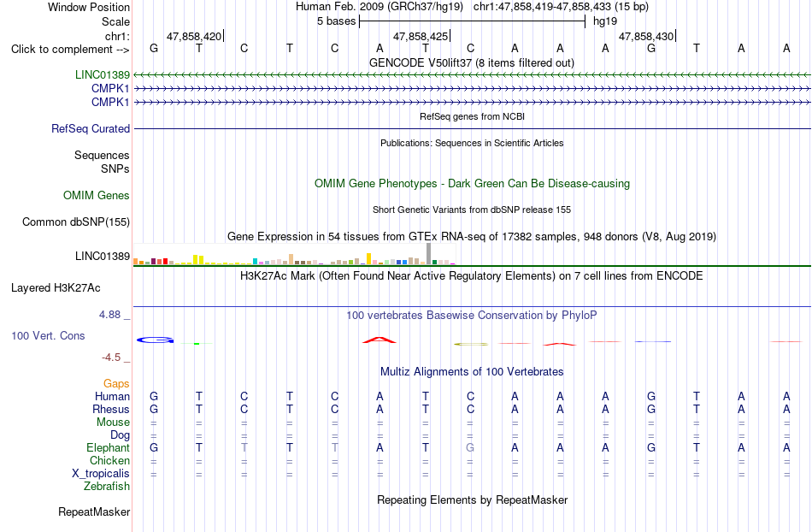
Task: Click the RefSeq Curated track label
Action: tap(91, 128)
